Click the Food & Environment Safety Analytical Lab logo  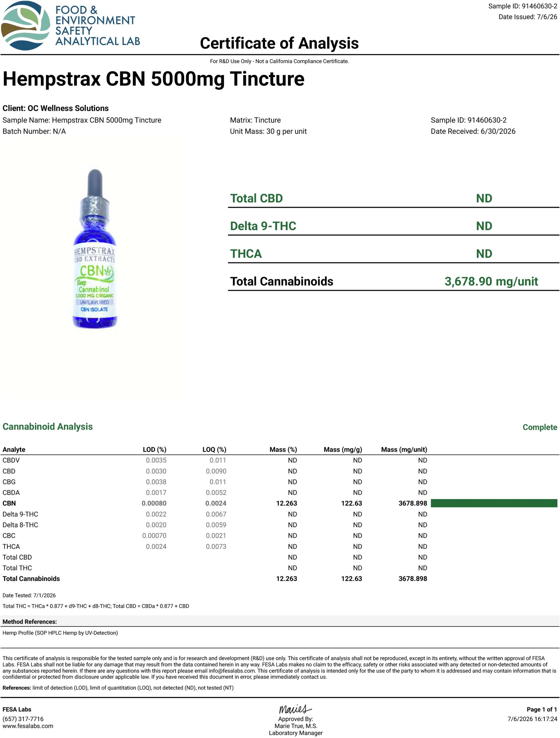(70, 26)
